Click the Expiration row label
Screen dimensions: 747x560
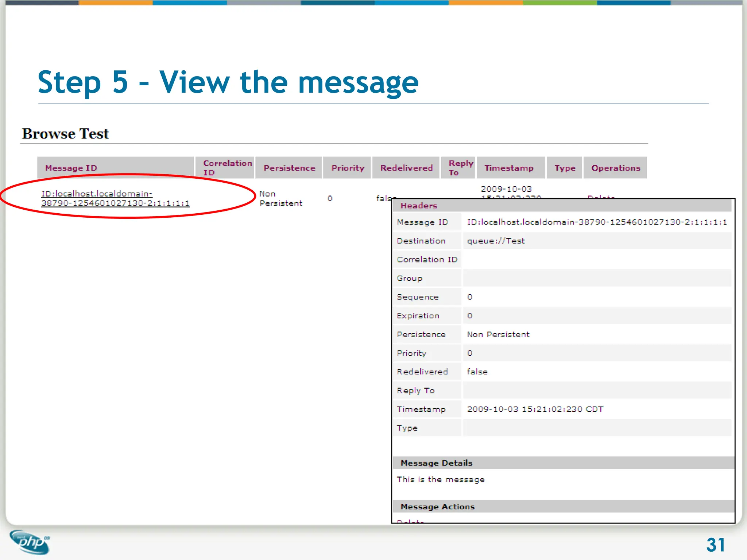point(418,316)
